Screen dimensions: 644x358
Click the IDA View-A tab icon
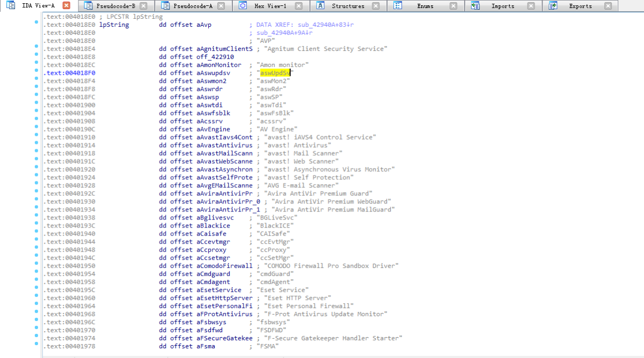coord(11,6)
